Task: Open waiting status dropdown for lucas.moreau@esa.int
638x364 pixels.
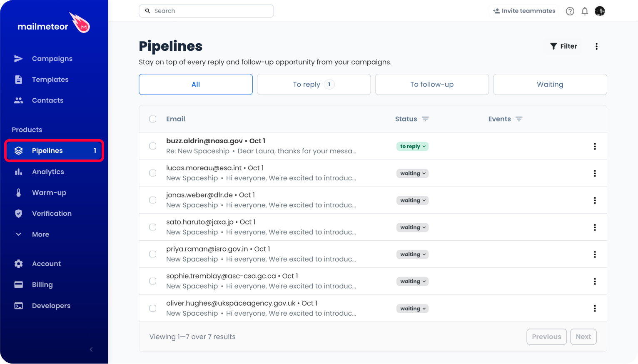Action: click(412, 173)
